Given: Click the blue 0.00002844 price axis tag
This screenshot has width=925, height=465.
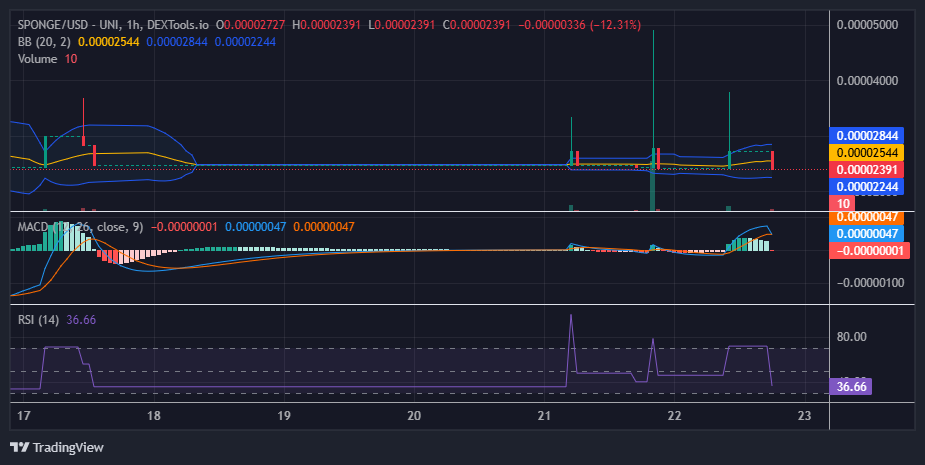Looking at the screenshot, I should coord(867,136).
